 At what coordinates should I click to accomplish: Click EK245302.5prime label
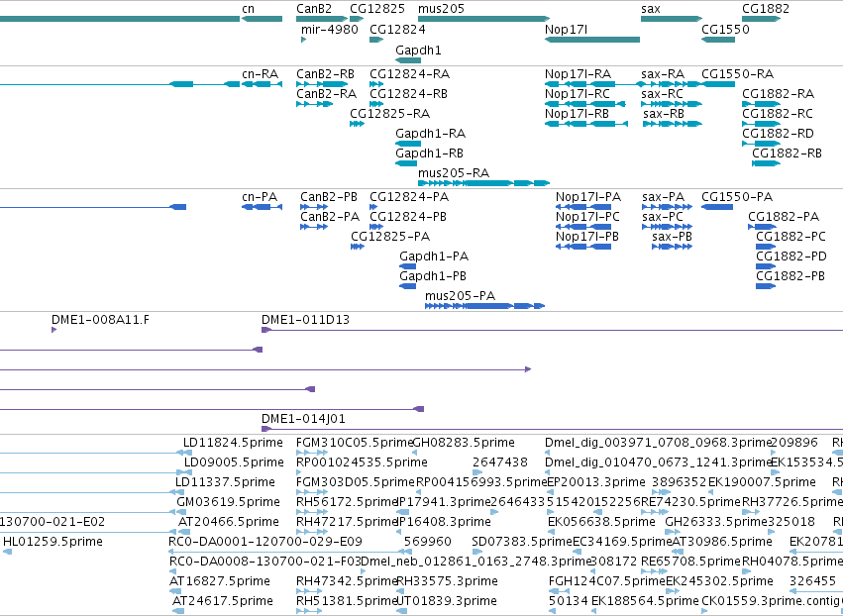(719, 581)
